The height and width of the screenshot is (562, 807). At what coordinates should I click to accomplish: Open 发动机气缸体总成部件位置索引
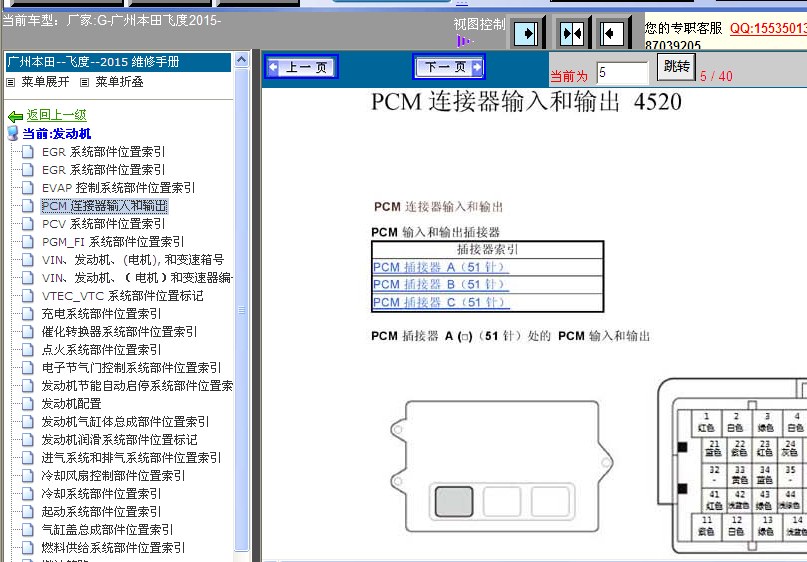pos(126,422)
